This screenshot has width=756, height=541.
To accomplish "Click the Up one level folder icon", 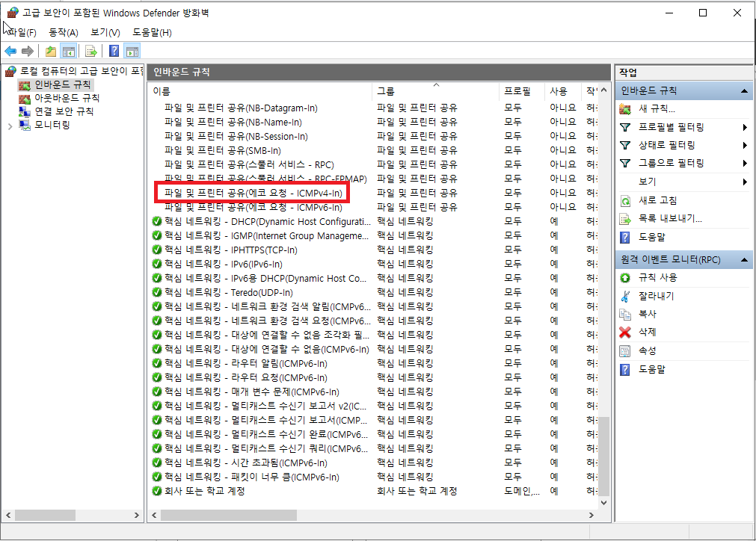I will click(x=51, y=51).
